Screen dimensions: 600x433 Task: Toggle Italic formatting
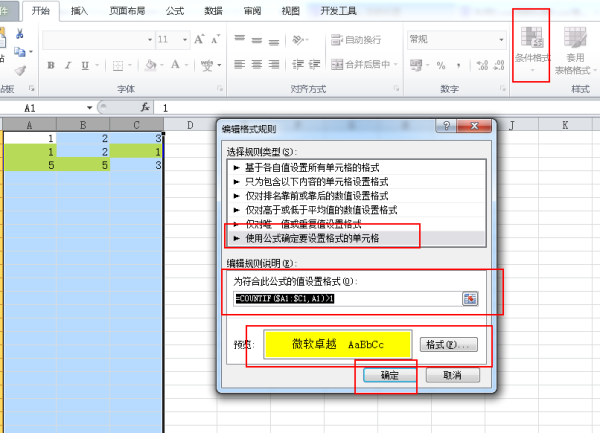click(x=68, y=65)
